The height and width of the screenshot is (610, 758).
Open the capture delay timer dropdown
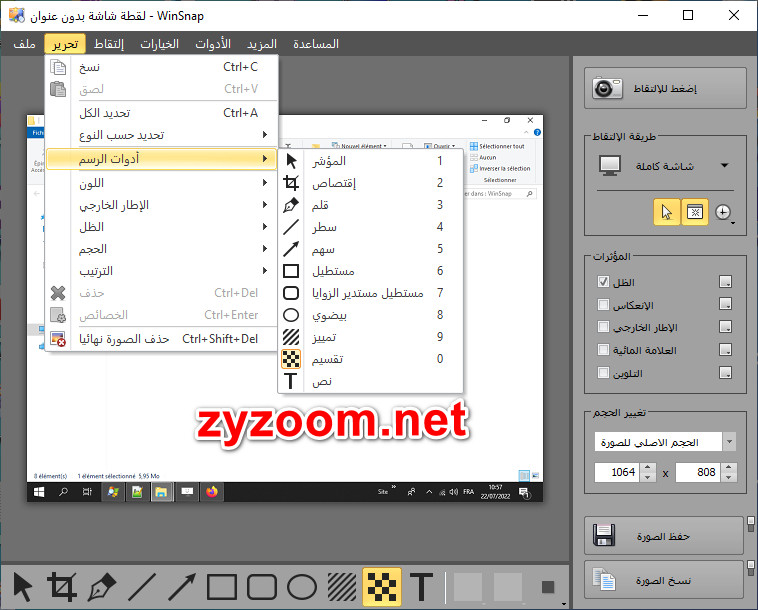[x=724, y=213]
